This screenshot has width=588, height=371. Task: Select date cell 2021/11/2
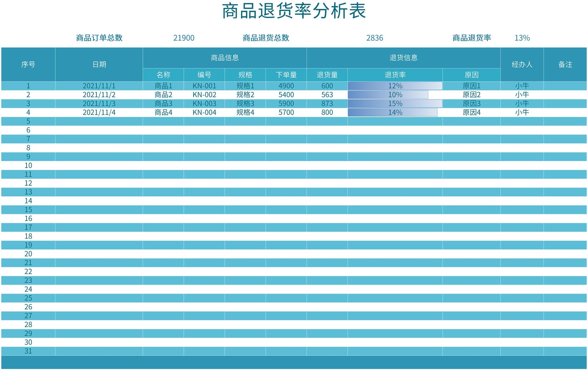point(99,95)
